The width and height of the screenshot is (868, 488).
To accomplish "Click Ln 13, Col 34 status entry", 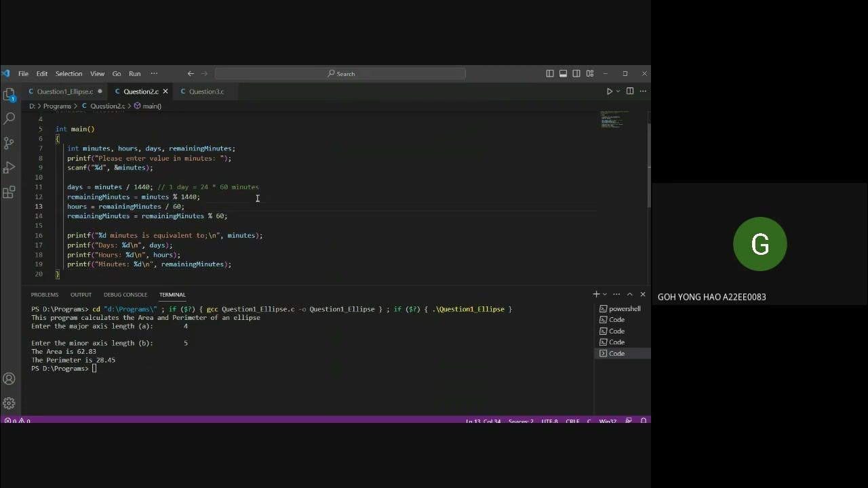I will pyautogui.click(x=483, y=421).
